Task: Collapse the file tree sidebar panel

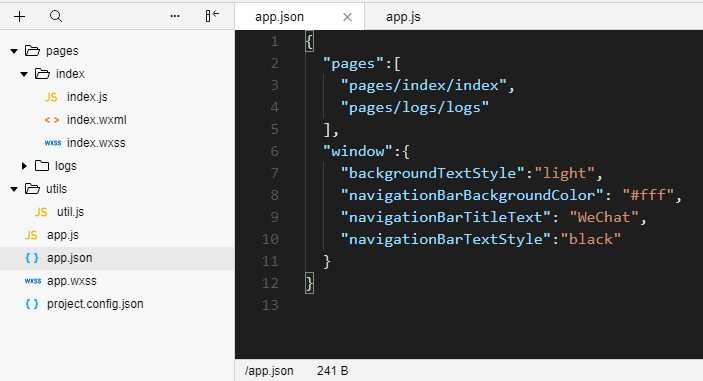Action: [x=212, y=16]
